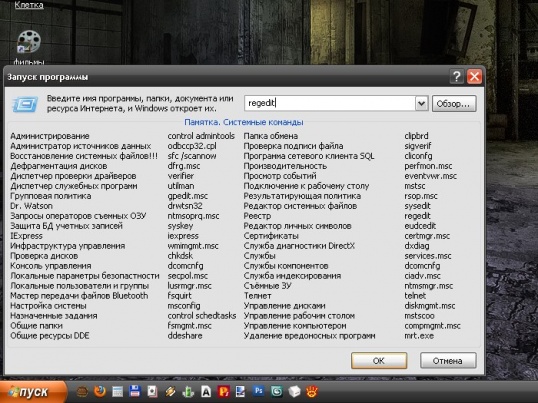
Task: Click the Run dialog program icon
Action: tap(25, 104)
